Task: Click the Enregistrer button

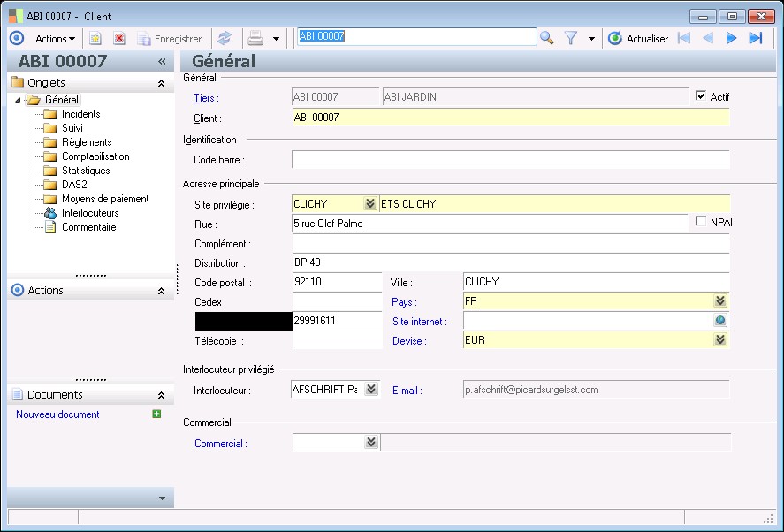Action: 170,38
